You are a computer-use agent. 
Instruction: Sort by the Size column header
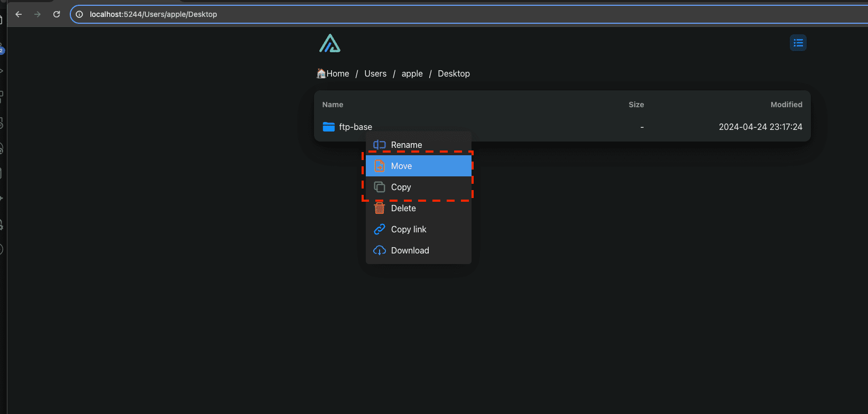[x=636, y=105]
